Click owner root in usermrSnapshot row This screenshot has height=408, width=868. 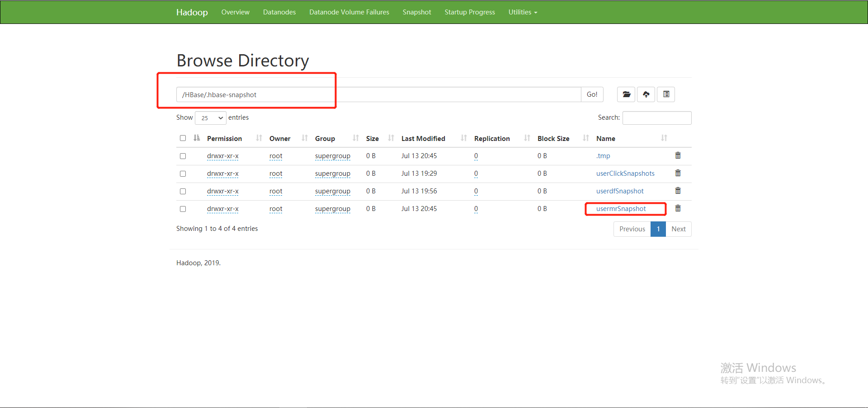[276, 209]
